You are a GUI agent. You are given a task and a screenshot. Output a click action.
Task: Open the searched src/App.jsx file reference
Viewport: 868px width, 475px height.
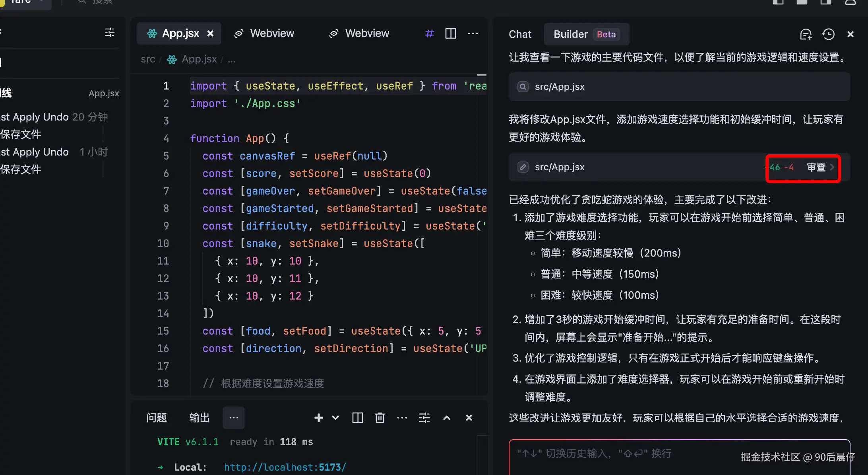click(560, 87)
